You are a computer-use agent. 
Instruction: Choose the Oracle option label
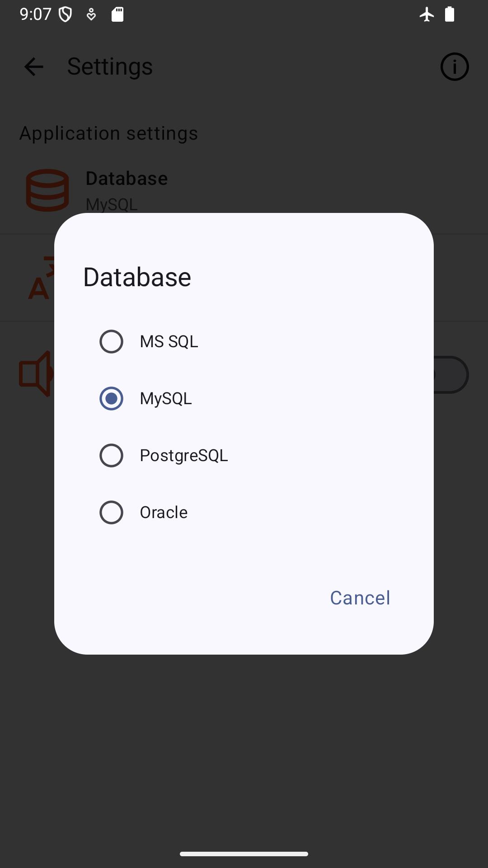(x=164, y=512)
